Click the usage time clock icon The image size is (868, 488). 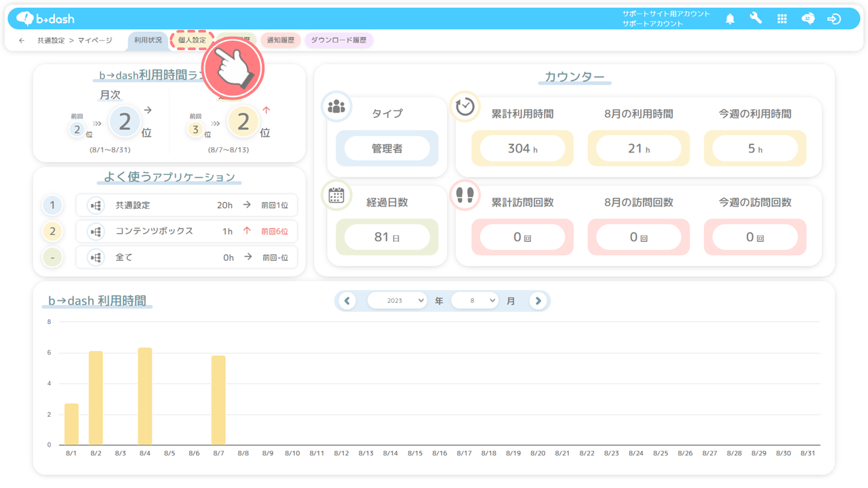coord(465,106)
